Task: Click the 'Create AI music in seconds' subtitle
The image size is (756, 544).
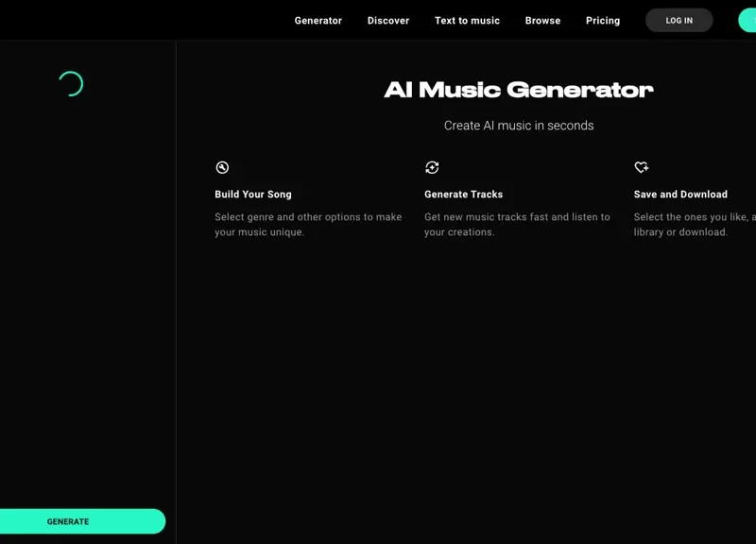Action: (518, 126)
